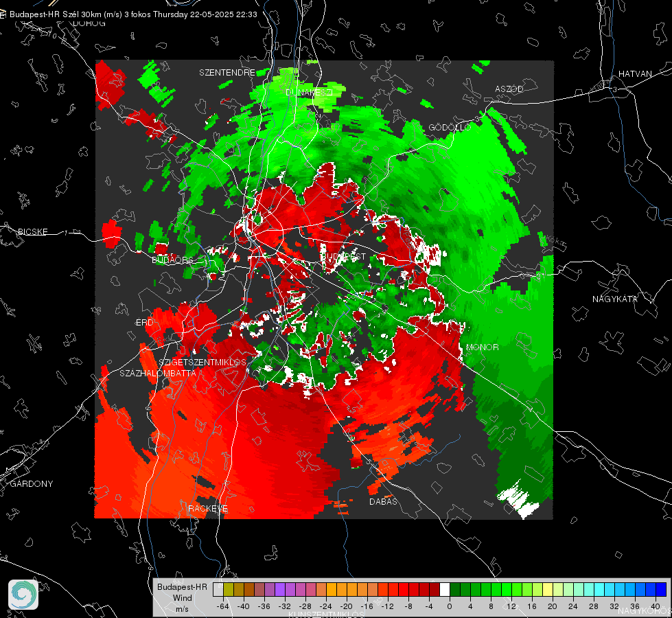Click the HATVAN town label

click(x=635, y=73)
